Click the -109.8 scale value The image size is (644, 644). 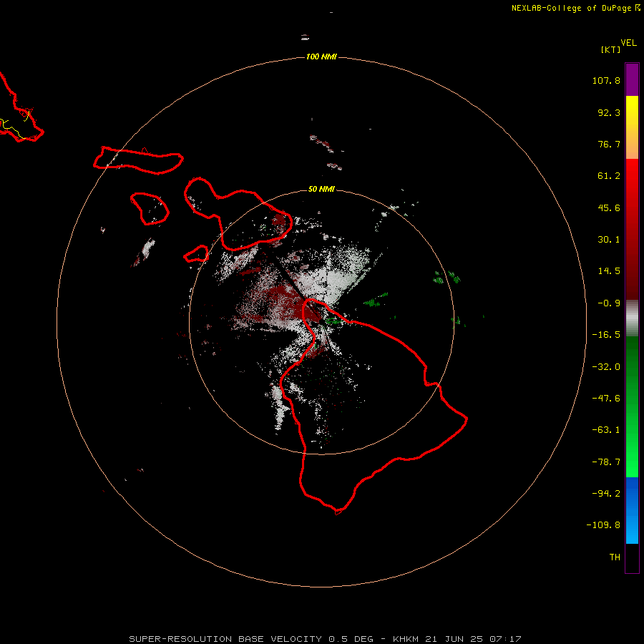tap(603, 525)
